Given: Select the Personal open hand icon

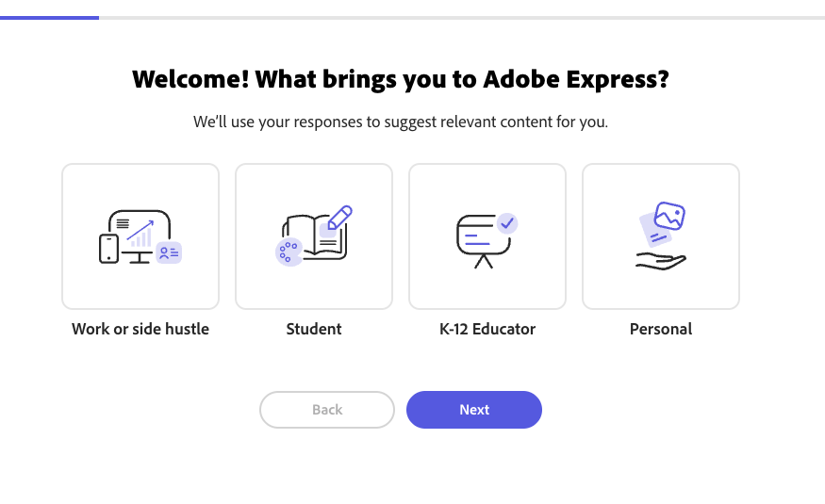Looking at the screenshot, I should click(x=660, y=260).
